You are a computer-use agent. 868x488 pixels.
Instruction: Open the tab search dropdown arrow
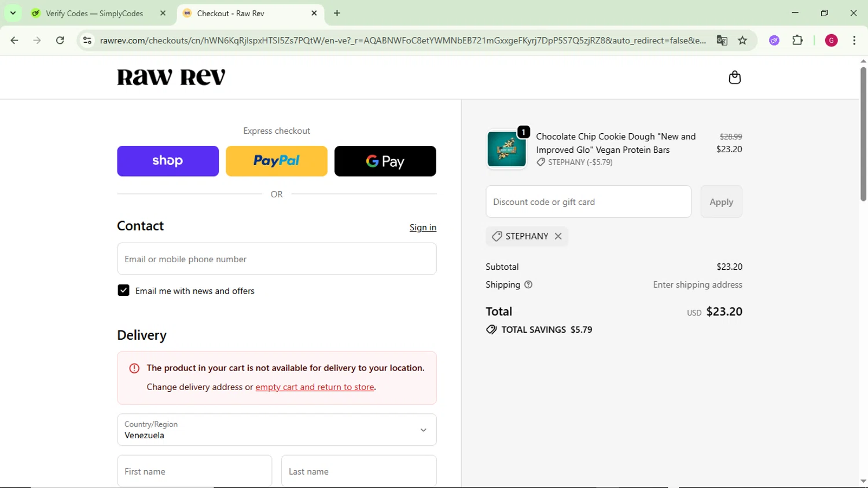(x=13, y=13)
